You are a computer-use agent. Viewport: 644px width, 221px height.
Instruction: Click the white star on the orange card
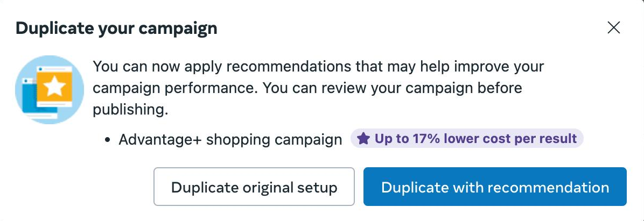[x=54, y=87]
